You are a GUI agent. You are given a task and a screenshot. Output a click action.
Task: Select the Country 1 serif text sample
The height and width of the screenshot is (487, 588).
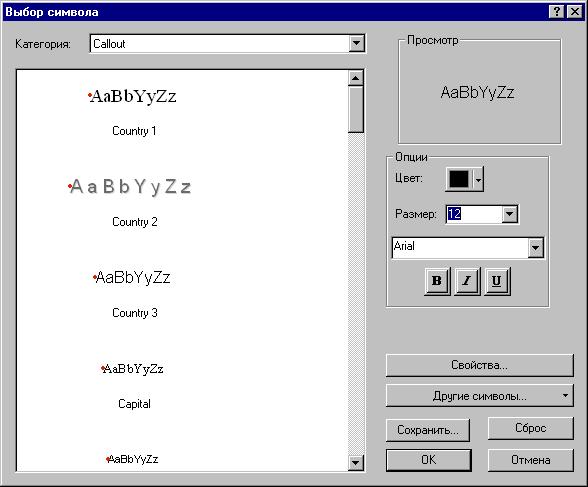(x=132, y=96)
